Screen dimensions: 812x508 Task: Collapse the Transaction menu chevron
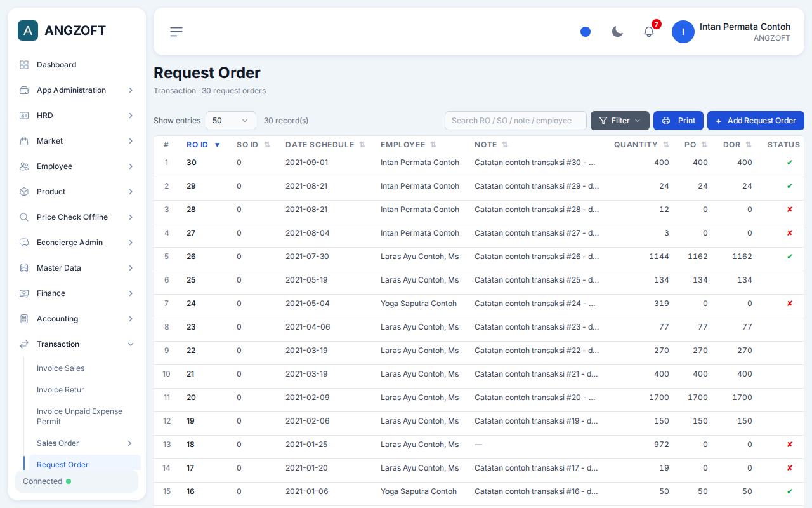point(131,344)
